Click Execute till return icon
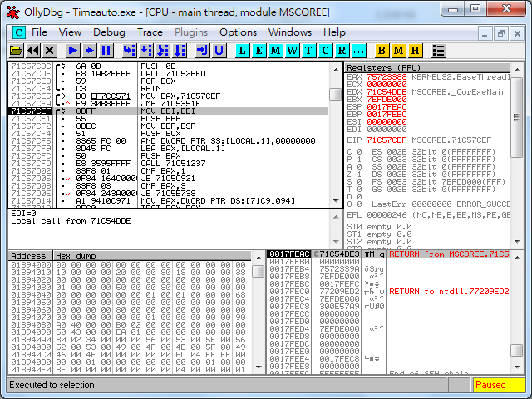 (202, 51)
